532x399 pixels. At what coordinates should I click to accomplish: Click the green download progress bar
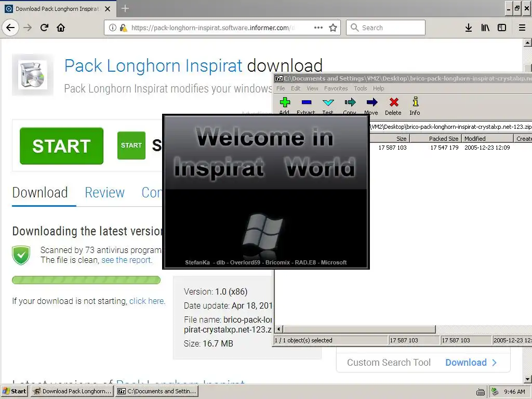click(86, 280)
